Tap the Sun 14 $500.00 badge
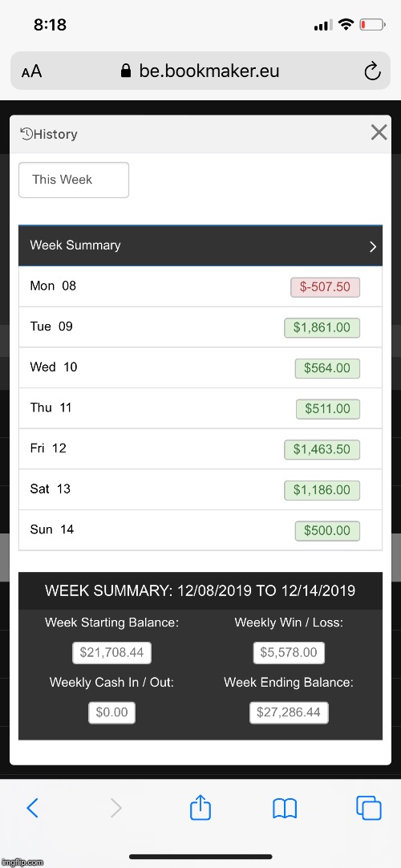401x868 pixels. 327,530
